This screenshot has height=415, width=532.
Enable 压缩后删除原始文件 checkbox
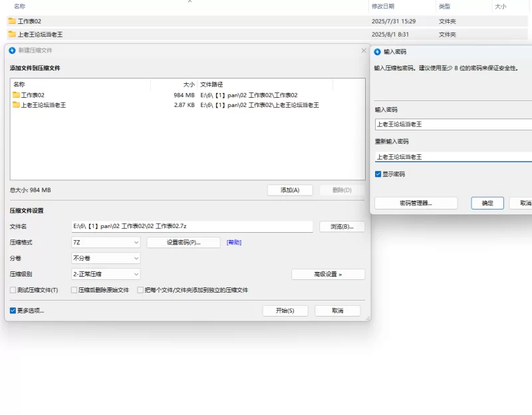coord(74,290)
